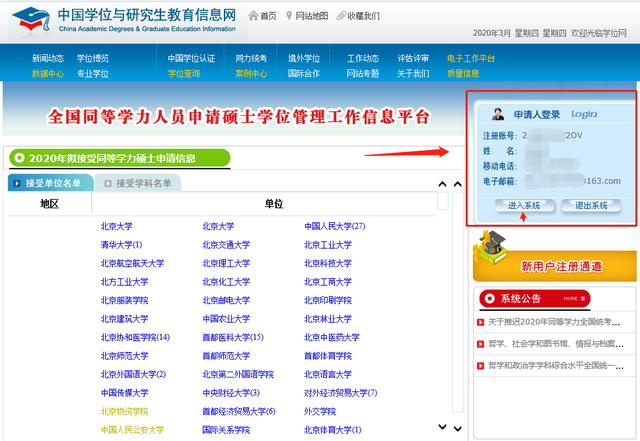
Task: Click the 进入系统 button
Action: tap(524, 205)
